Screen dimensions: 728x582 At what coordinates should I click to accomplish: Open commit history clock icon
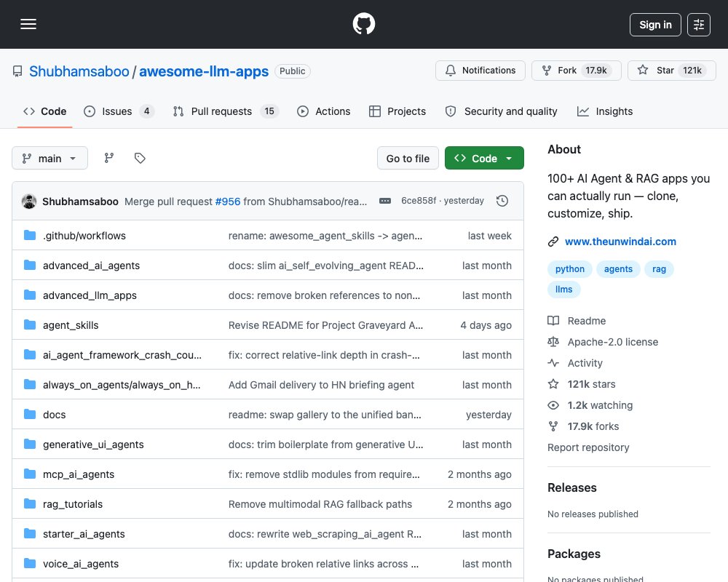[502, 201]
